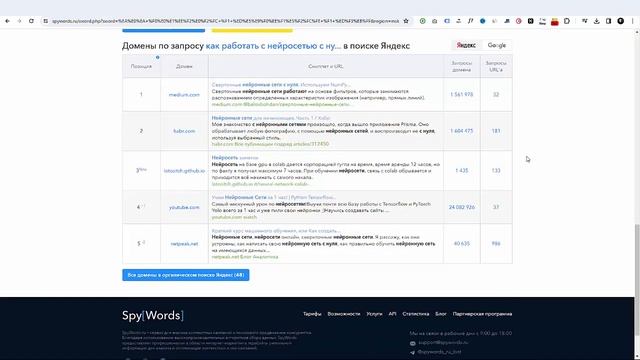Viewport: 640px width, 360px height.
Task: Bookmark this page with star icon
Action: tap(406, 21)
